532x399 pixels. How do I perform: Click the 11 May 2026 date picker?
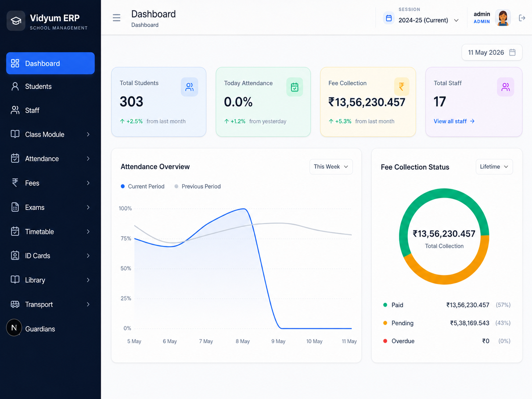[492, 53]
